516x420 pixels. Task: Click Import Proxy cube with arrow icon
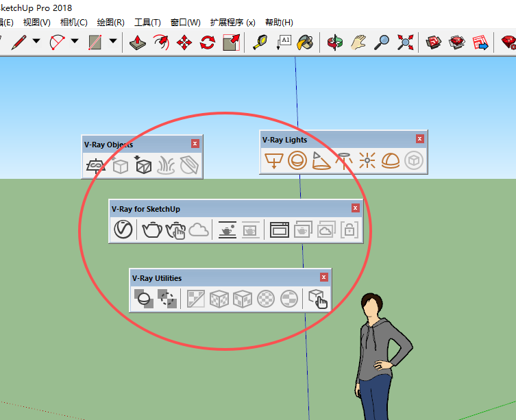(x=143, y=164)
